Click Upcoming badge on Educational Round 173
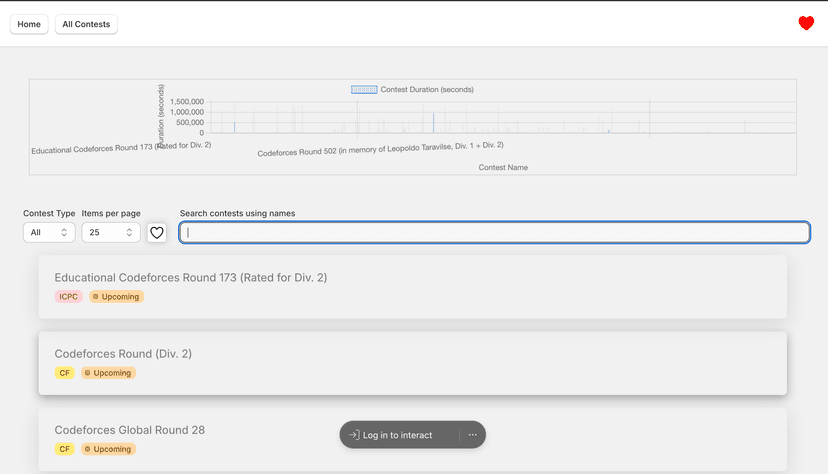The width and height of the screenshot is (828, 474). 117,297
